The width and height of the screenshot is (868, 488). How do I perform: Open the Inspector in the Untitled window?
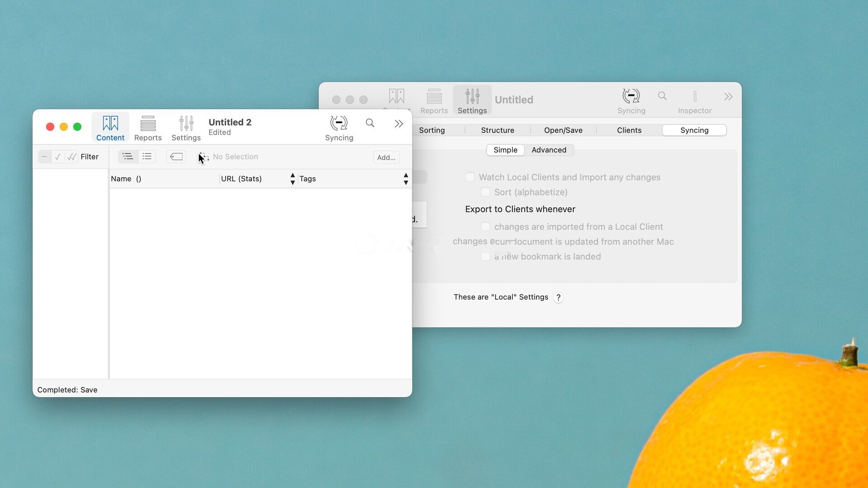pyautogui.click(x=695, y=101)
